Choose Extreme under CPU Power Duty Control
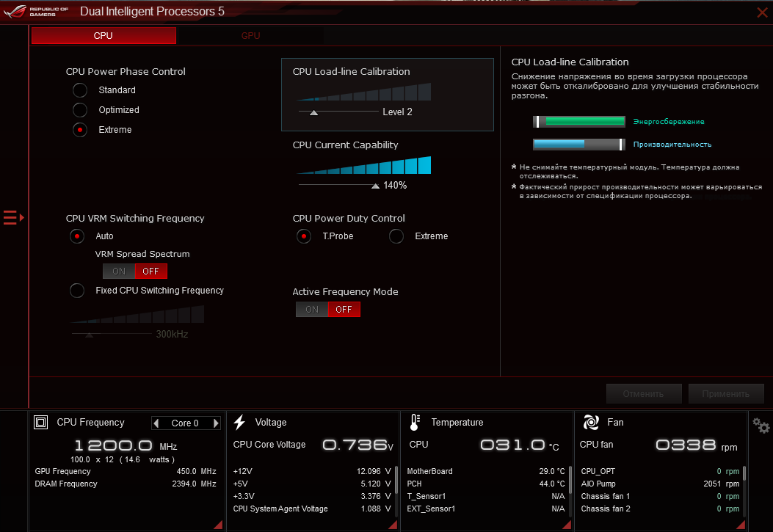The height and width of the screenshot is (532, 773). [x=396, y=236]
